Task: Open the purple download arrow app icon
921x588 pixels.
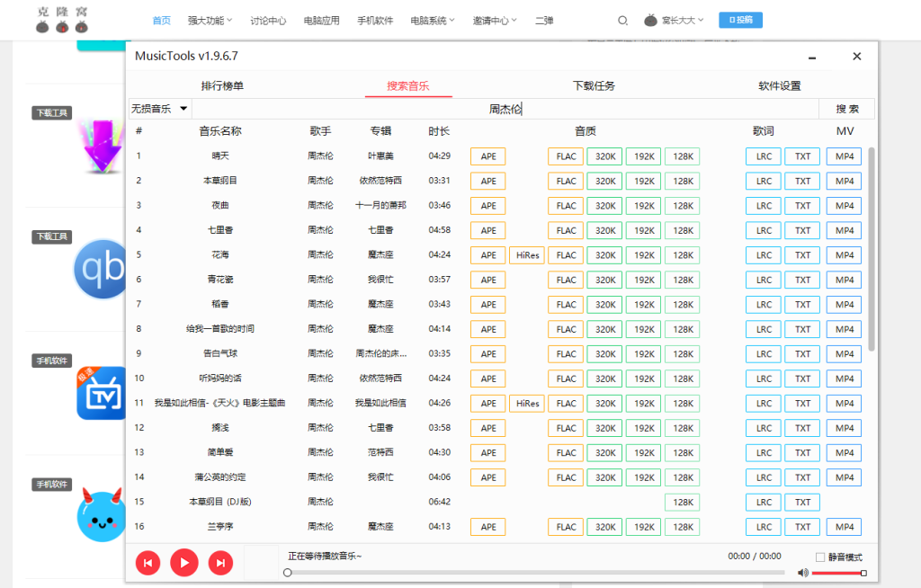Action: [x=103, y=147]
